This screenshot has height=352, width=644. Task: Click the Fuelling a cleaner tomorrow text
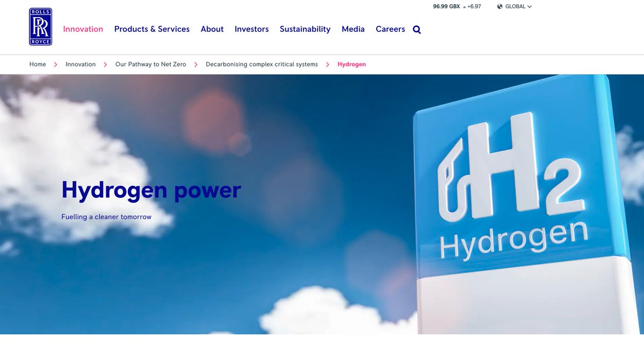coord(106,217)
